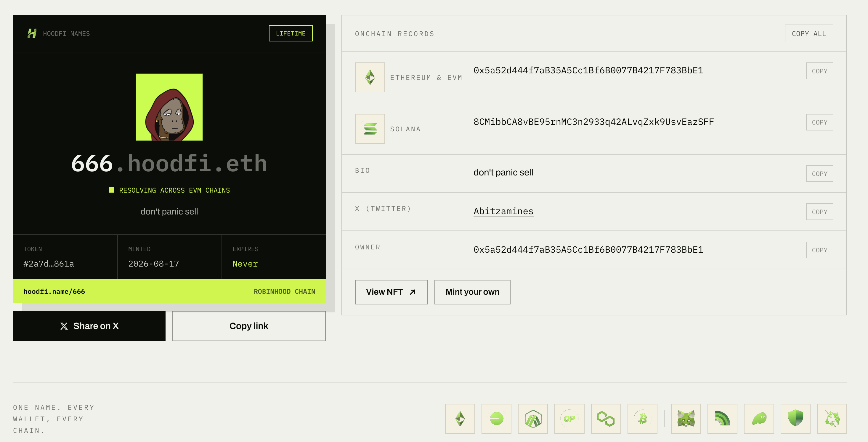
Task: Click the ONCHAIN RECORDS heading
Action: (394, 34)
